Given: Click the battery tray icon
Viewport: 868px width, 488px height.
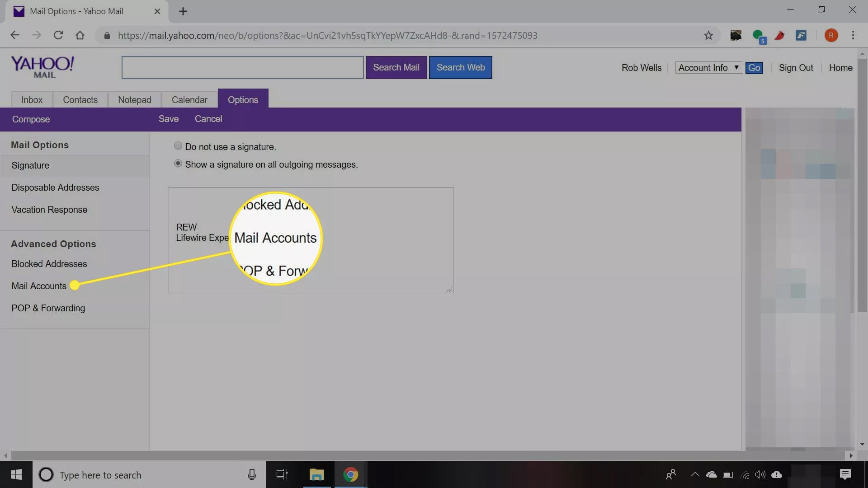Looking at the screenshot, I should (x=728, y=474).
